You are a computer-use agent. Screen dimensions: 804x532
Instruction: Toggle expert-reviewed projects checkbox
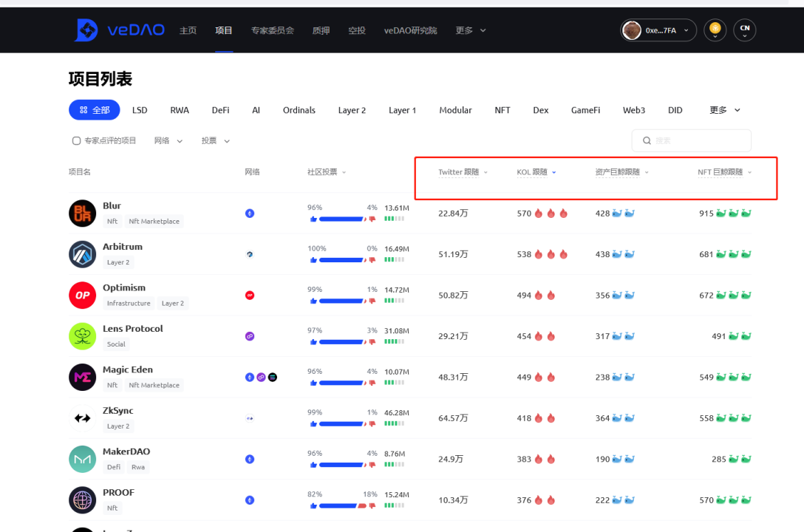click(76, 140)
